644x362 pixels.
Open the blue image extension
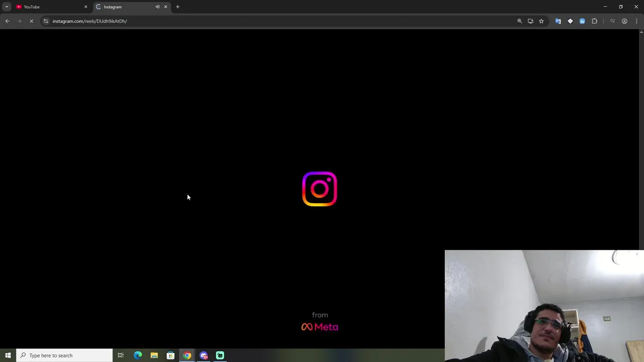[582, 21]
